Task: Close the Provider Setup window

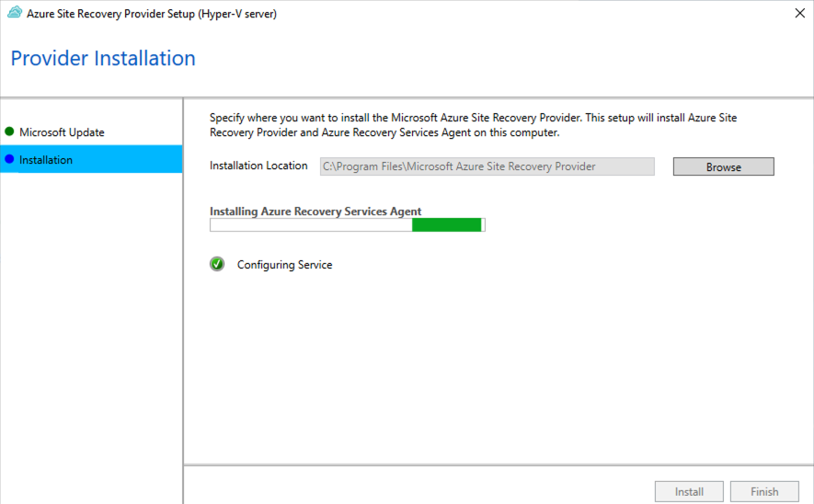Action: tap(799, 14)
